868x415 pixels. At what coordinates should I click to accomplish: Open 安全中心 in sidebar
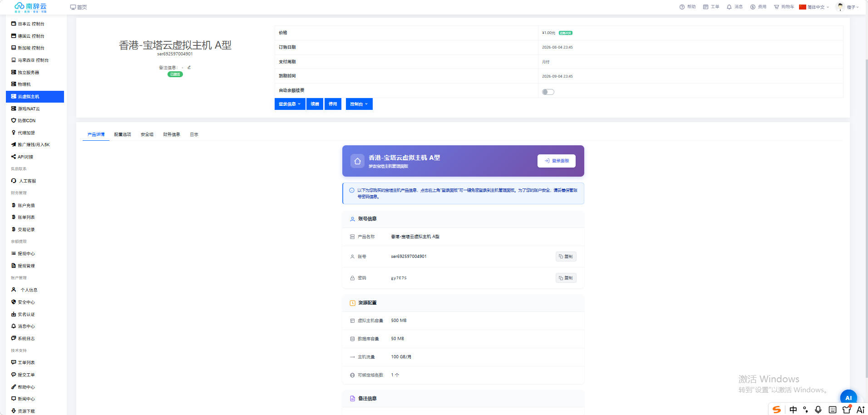(x=35, y=302)
